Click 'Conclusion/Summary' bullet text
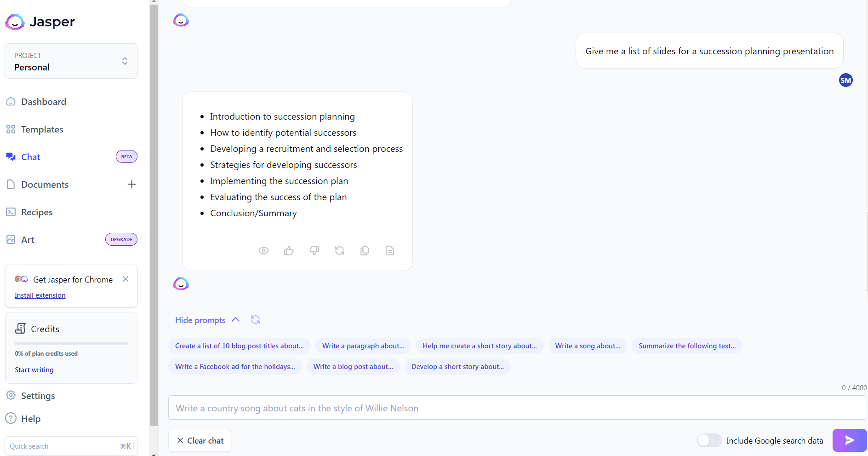The height and width of the screenshot is (456, 868). [253, 213]
